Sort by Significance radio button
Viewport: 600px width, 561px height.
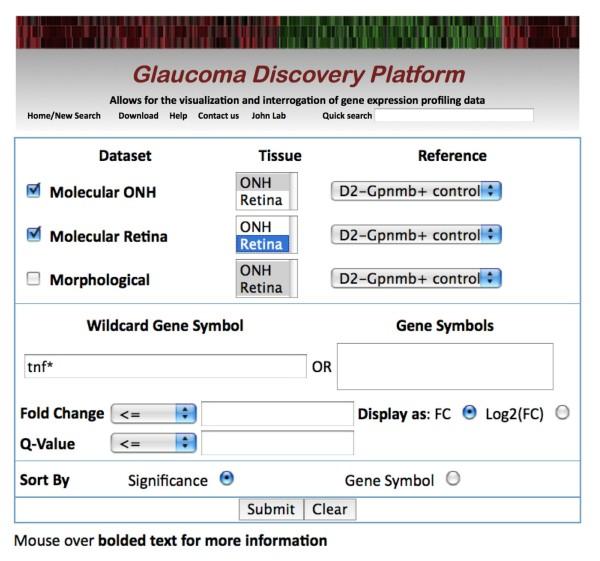click(x=226, y=479)
